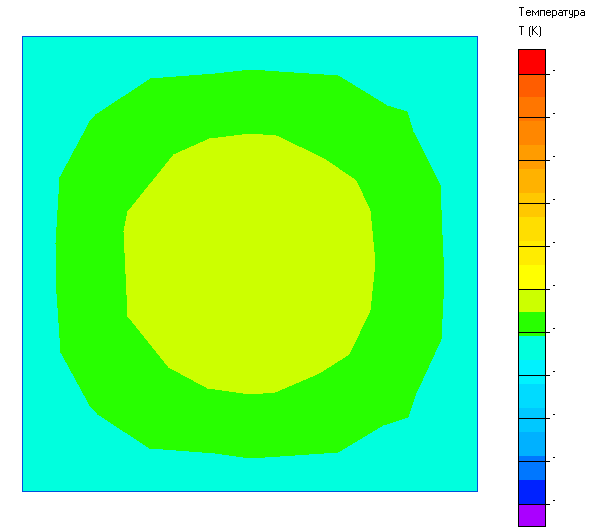Click the 'Температура' legend title
Viewport: 594px width, 530px height.
click(552, 13)
